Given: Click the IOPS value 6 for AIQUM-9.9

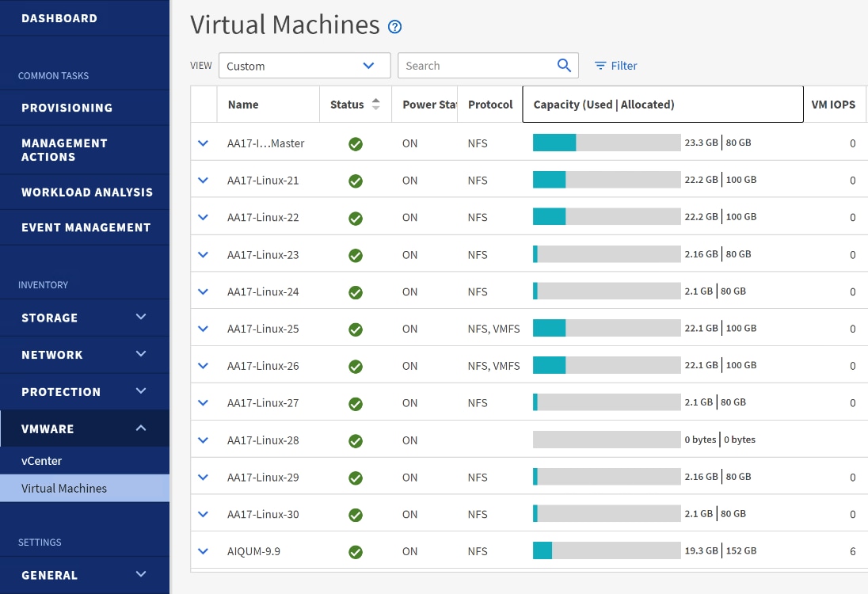Looking at the screenshot, I should tap(852, 551).
